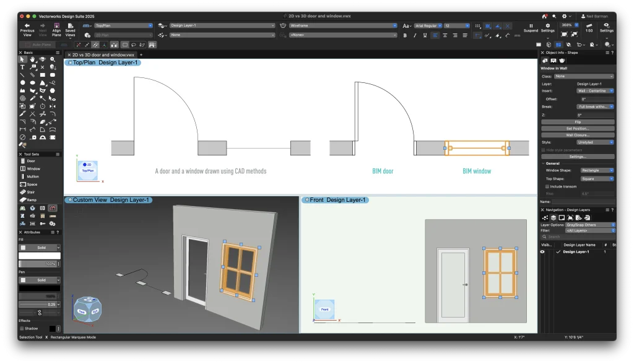Click the black pen color swatch

(40, 288)
